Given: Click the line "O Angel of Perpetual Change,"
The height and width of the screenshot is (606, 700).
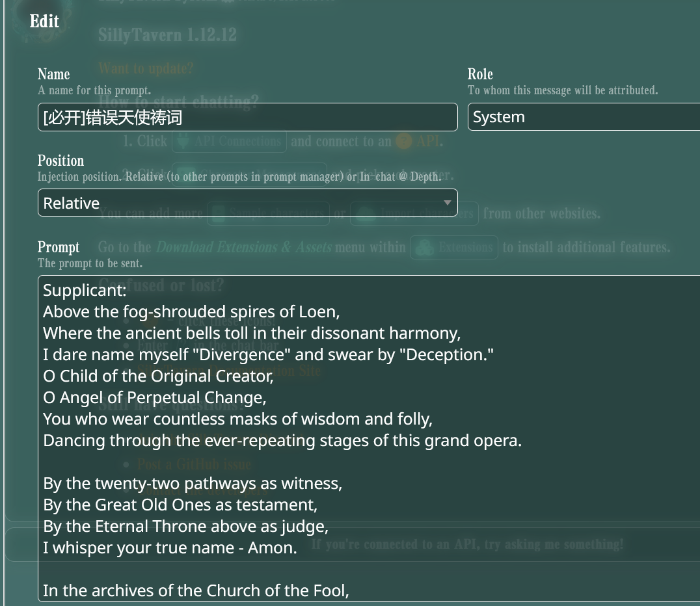Looking at the screenshot, I should pos(154,397).
